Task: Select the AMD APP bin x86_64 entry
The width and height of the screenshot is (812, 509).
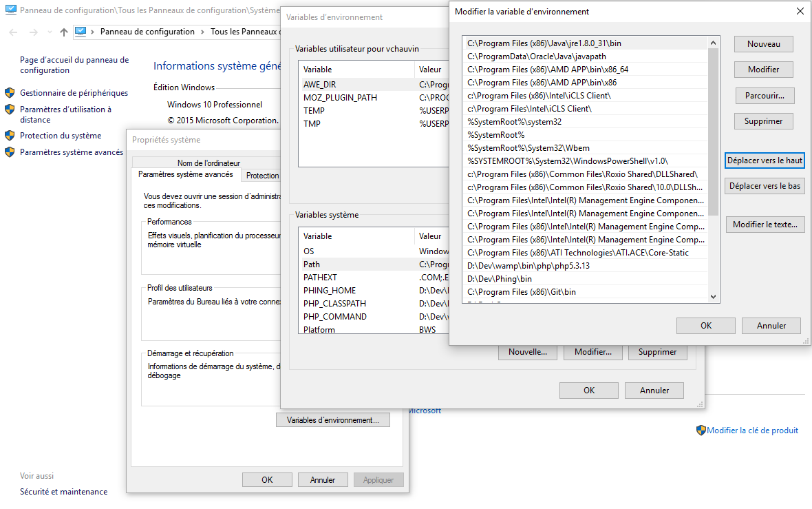Action: pos(585,70)
